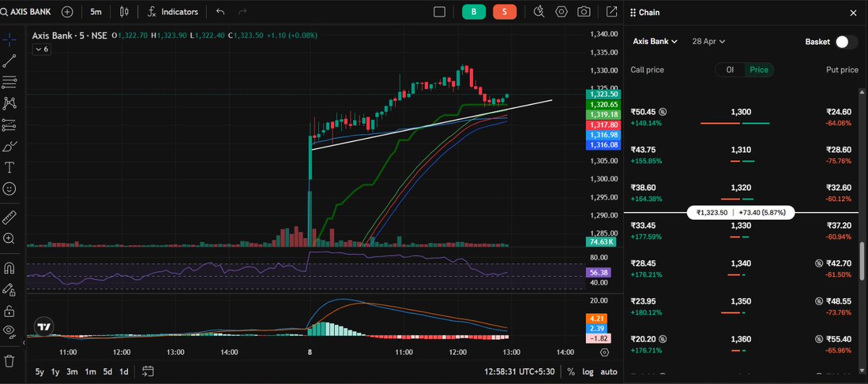Switch option chain view to OI
Image resolution: width=868 pixels, height=384 pixels.
tap(731, 69)
